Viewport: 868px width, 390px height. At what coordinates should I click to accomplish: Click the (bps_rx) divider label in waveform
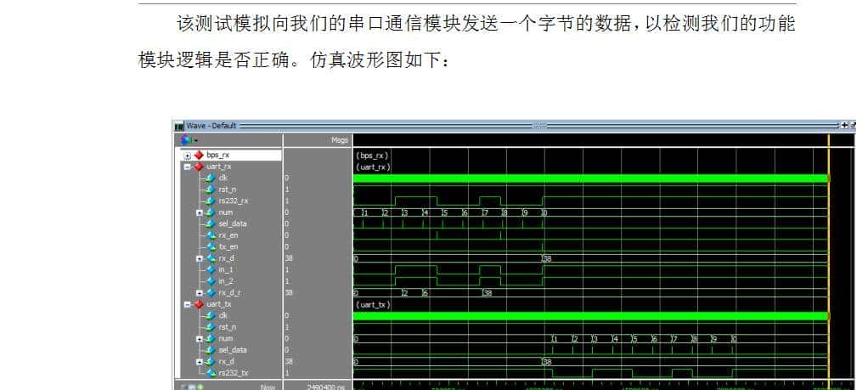click(x=372, y=155)
